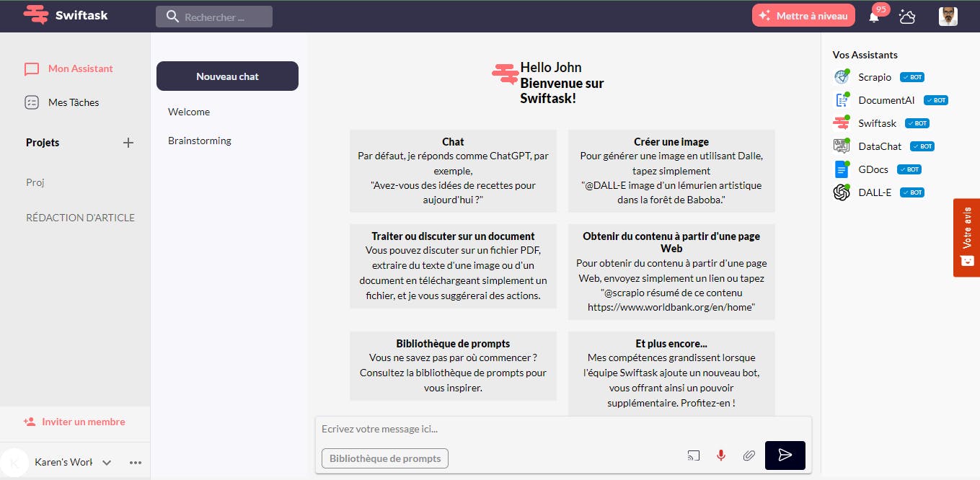Start voice input with microphone icon
The height and width of the screenshot is (480, 980).
point(720,455)
